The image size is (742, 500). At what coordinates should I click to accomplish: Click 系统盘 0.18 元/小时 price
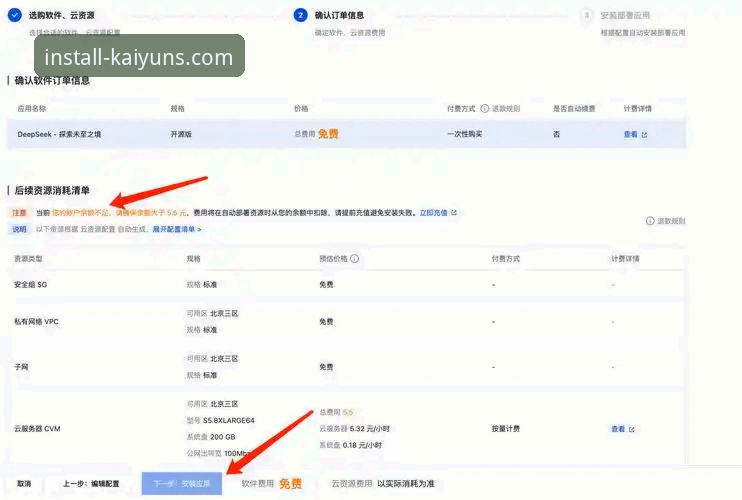coord(351,445)
